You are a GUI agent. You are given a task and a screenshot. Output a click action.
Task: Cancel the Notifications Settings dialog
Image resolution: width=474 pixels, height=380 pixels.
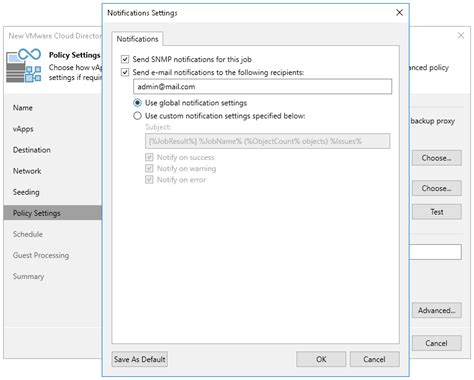pyautogui.click(x=374, y=359)
